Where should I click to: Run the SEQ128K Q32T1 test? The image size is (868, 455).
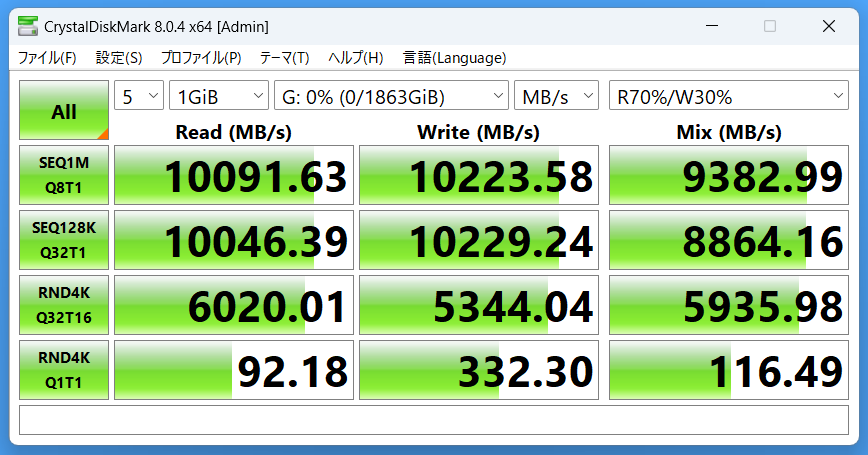(64, 240)
